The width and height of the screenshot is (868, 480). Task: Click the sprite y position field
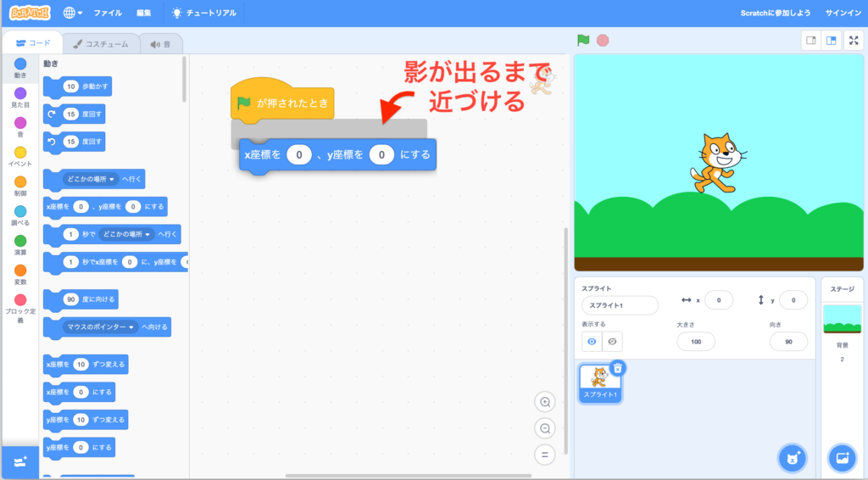pyautogui.click(x=793, y=300)
